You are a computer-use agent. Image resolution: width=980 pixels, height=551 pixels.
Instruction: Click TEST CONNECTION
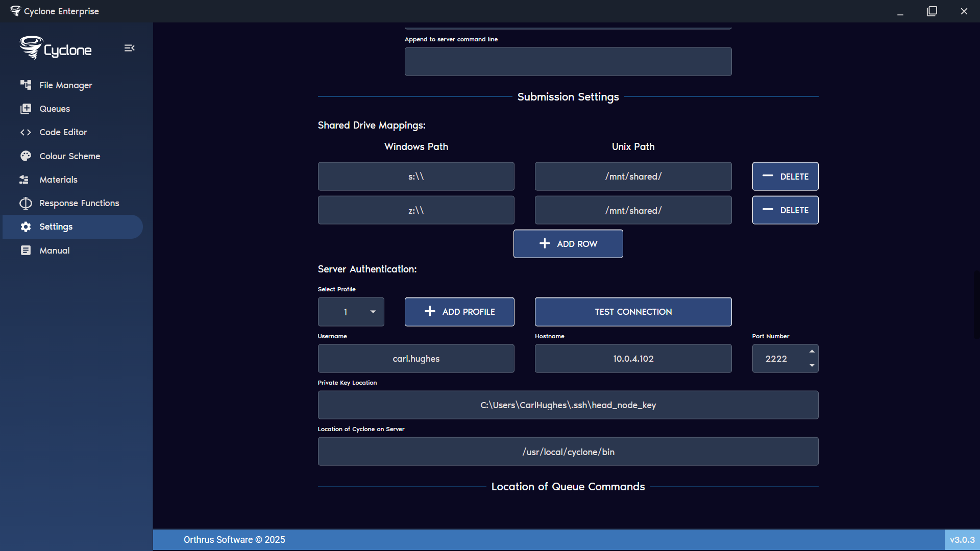[633, 312]
